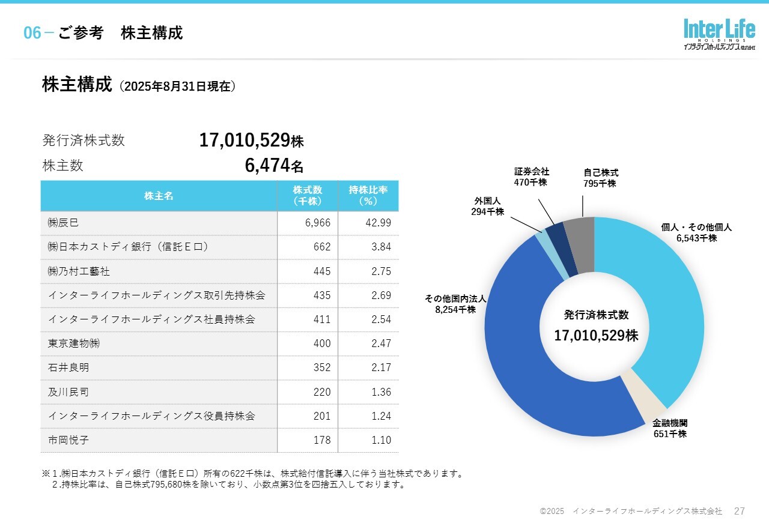Click the 株主名 column header
The height and width of the screenshot is (532, 769).
(x=159, y=196)
